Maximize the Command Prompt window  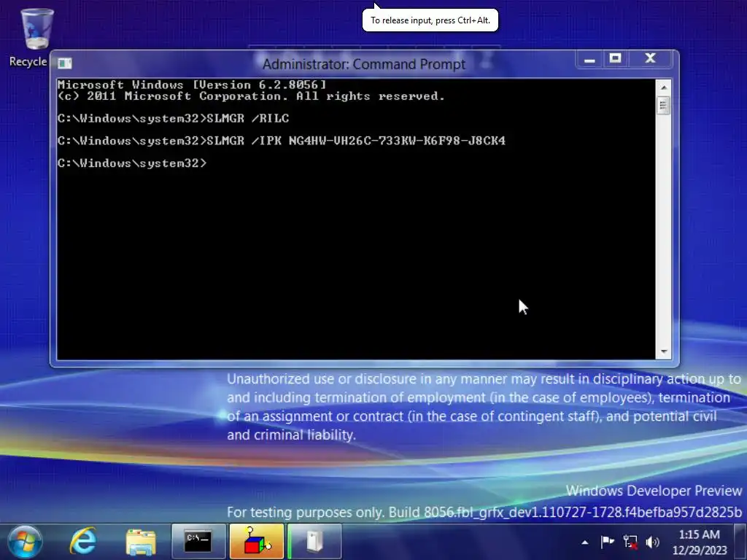point(616,59)
